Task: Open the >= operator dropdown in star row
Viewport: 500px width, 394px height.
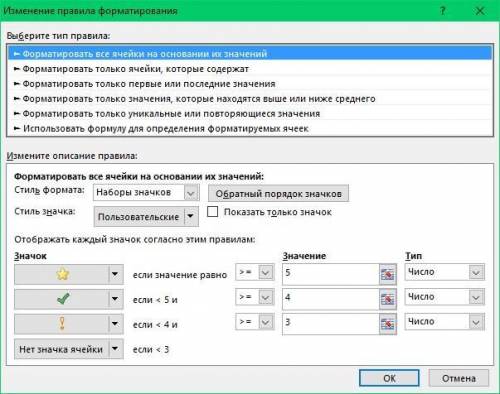Action: 255,272
